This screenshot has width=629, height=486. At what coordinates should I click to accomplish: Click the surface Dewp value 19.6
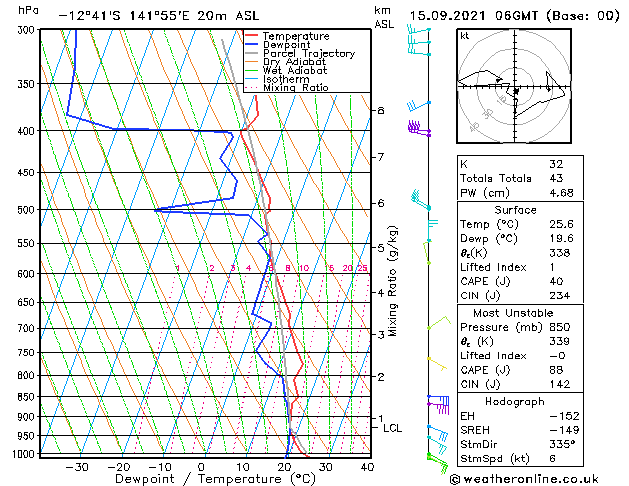561,239
